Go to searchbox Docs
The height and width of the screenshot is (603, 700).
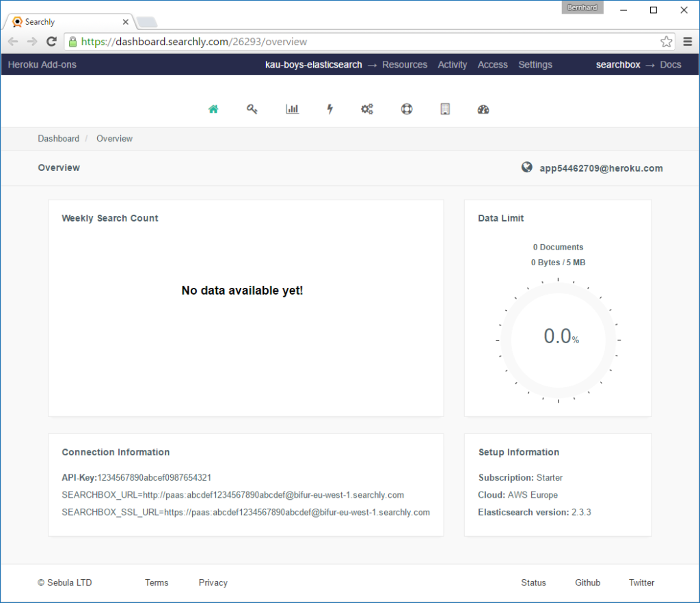click(x=671, y=64)
